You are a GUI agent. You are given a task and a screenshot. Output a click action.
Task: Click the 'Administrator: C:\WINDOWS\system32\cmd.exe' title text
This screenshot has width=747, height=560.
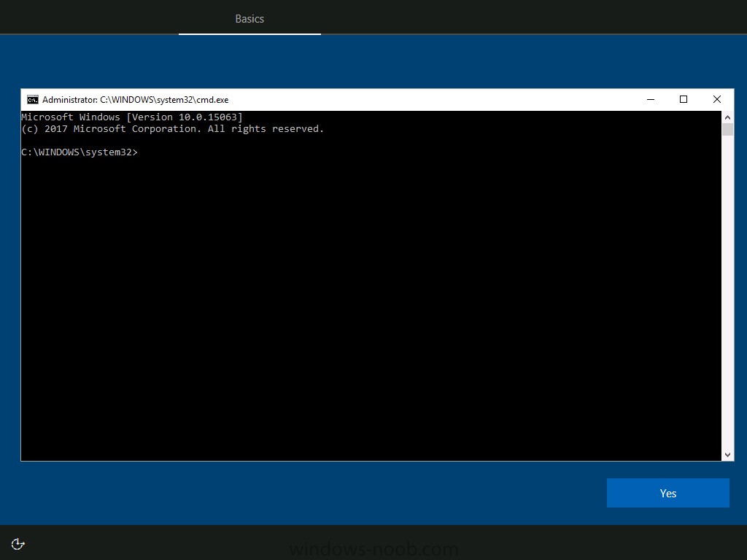(x=135, y=99)
